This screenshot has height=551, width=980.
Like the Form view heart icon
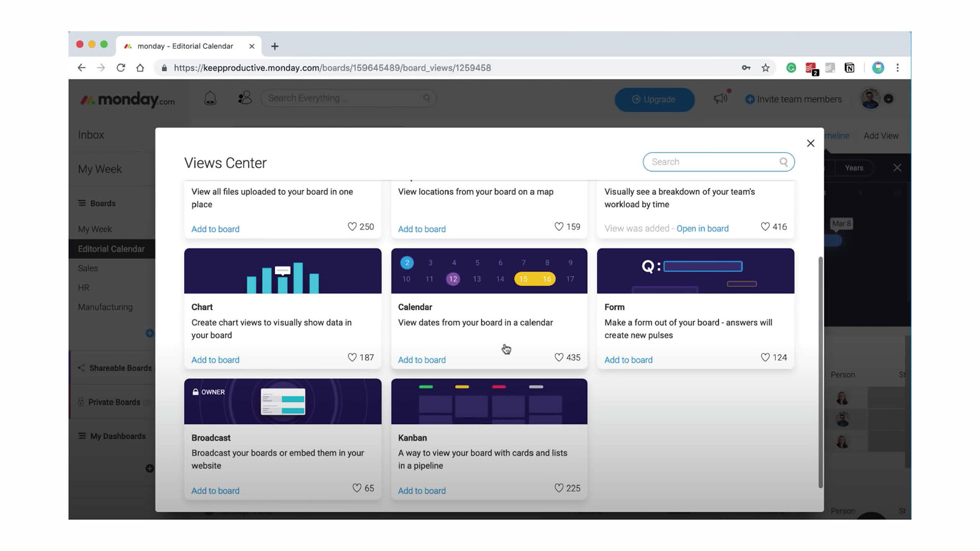tap(765, 357)
